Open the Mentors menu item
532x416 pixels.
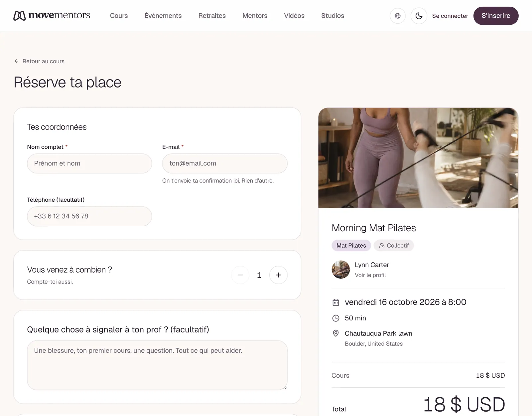(255, 16)
